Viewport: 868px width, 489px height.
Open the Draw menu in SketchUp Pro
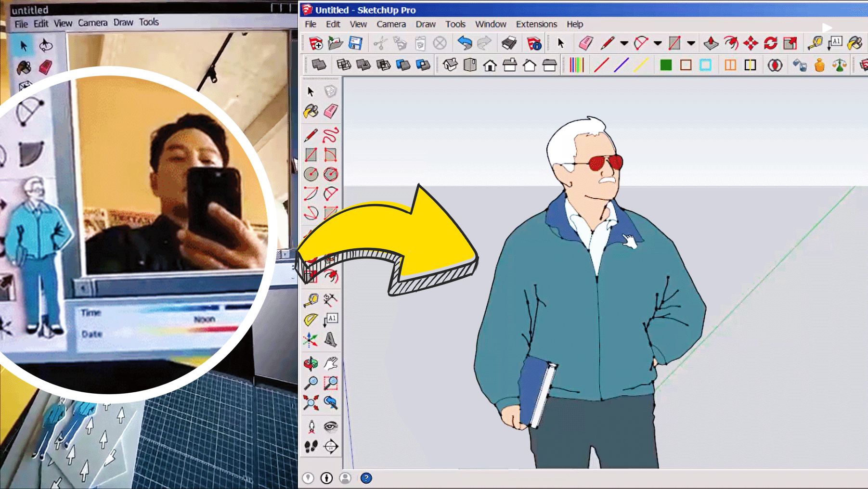(x=426, y=24)
